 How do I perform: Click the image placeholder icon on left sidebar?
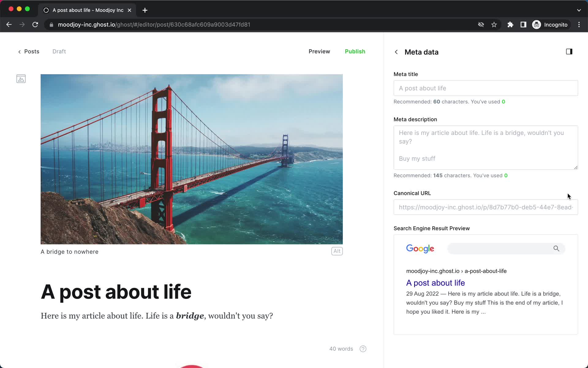pyautogui.click(x=21, y=79)
